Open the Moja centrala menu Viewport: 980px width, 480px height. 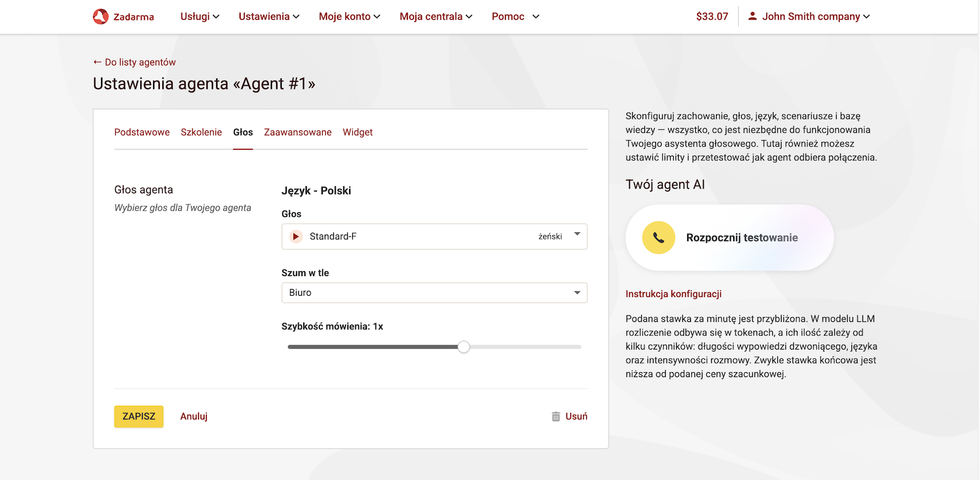[436, 17]
